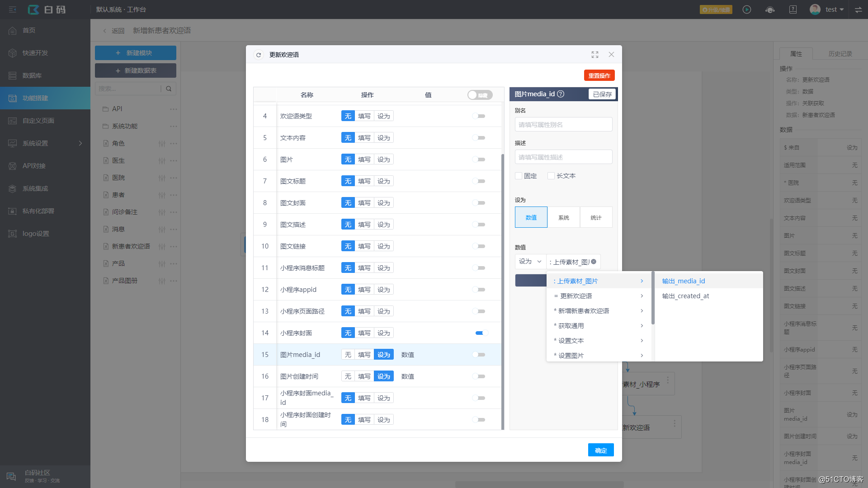Open the test user account dropdown
The height and width of the screenshot is (488, 868).
(x=827, y=9)
